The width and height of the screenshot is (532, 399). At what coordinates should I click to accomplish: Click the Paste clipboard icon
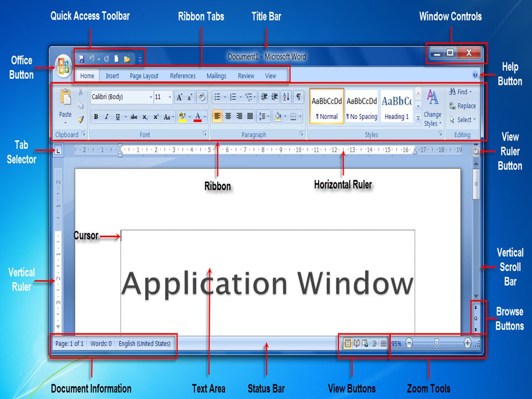(x=65, y=97)
